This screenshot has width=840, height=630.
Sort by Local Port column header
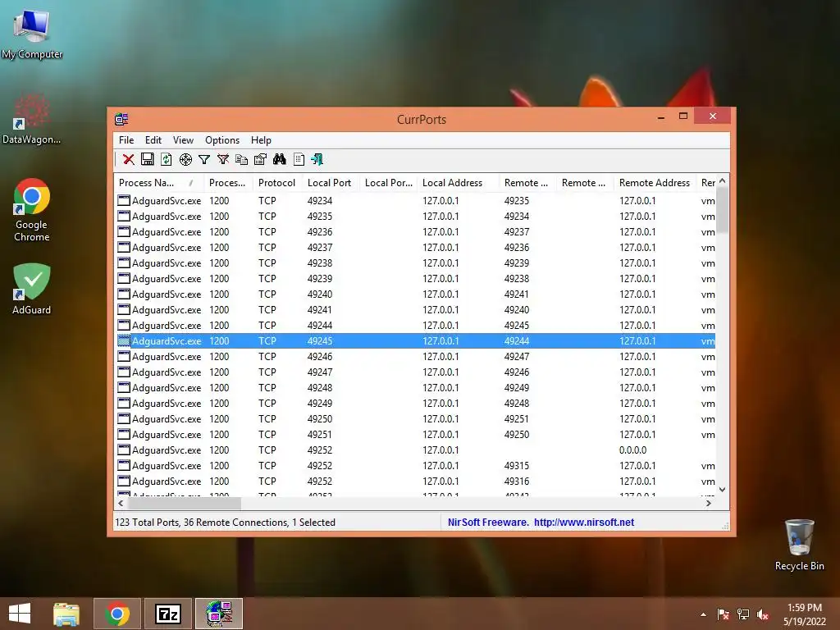[x=330, y=183]
